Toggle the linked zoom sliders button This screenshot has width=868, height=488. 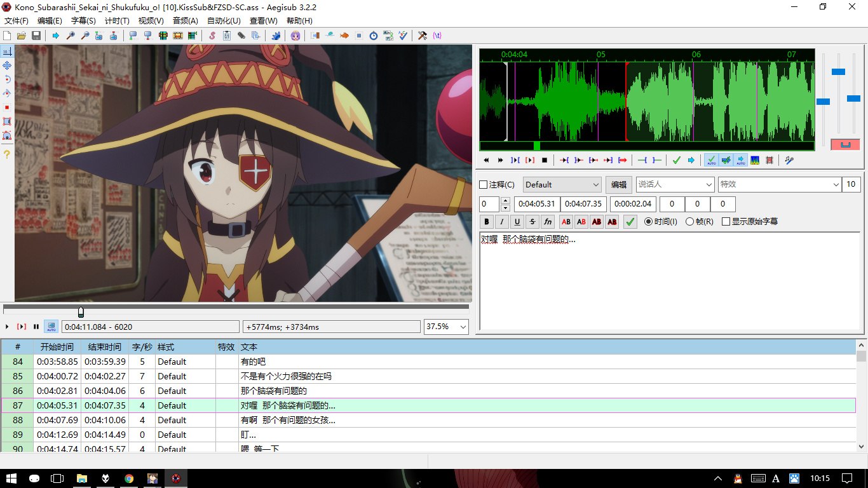tap(845, 145)
